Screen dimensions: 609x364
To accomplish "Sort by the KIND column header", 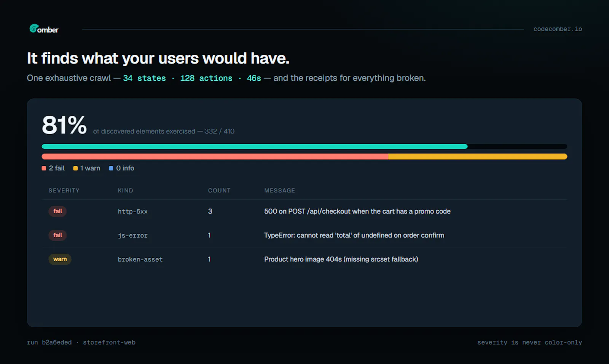I will click(126, 191).
